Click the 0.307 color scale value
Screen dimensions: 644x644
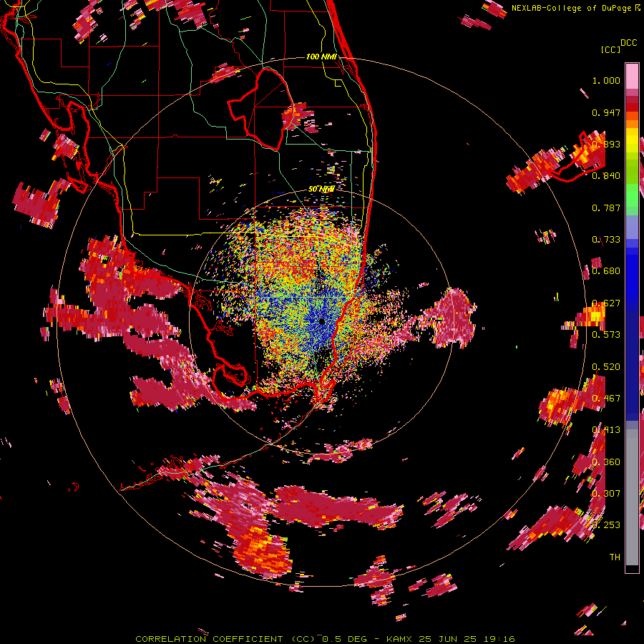(606, 494)
